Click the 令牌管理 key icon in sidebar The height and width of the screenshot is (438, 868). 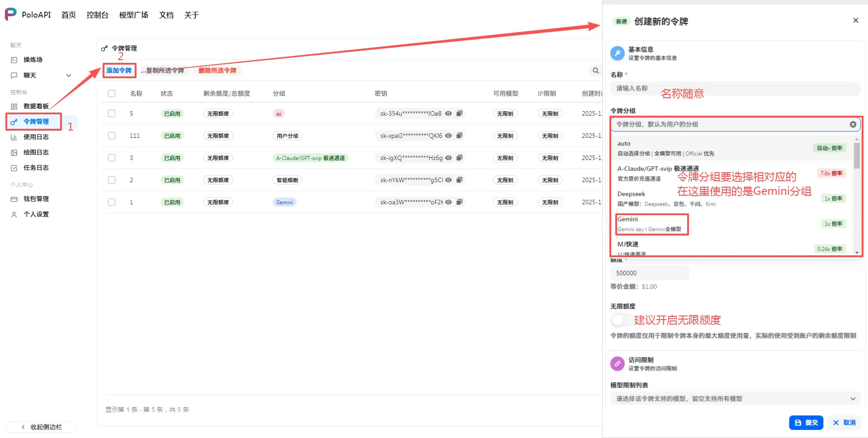[x=14, y=122]
